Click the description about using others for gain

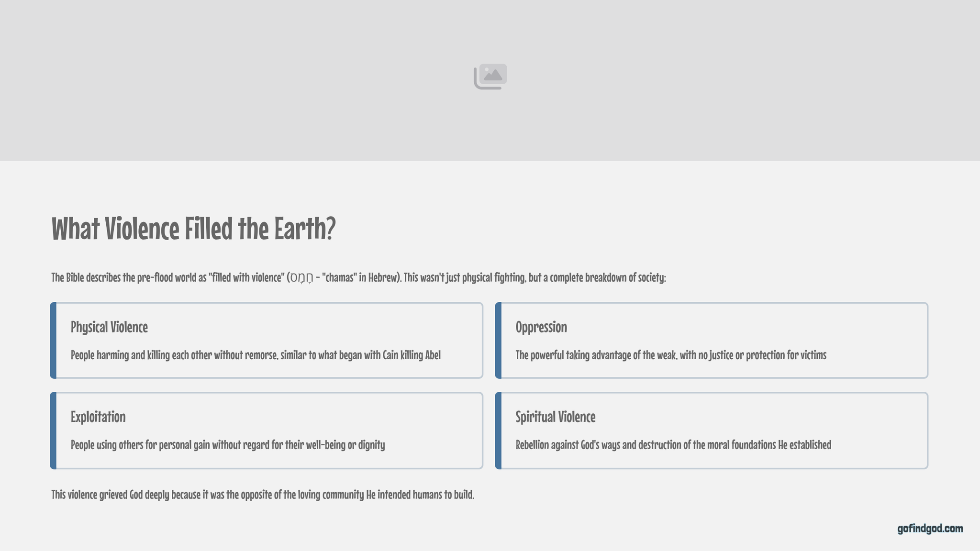[228, 445]
